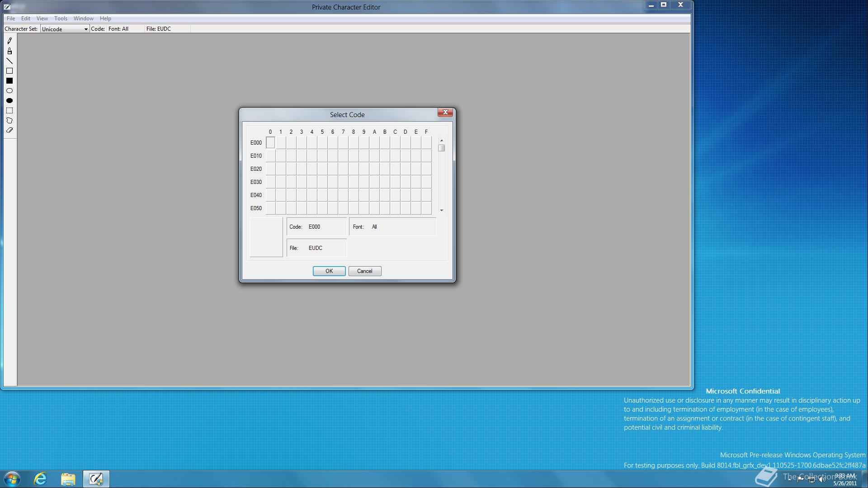
Task: Select the Filled Rectangle tool
Action: (x=9, y=81)
